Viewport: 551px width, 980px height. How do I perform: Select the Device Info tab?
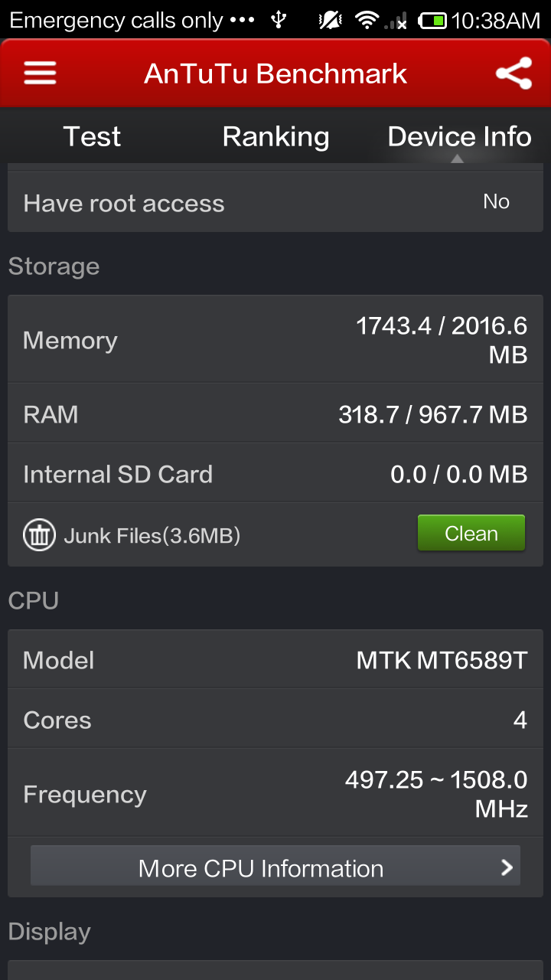click(x=459, y=136)
